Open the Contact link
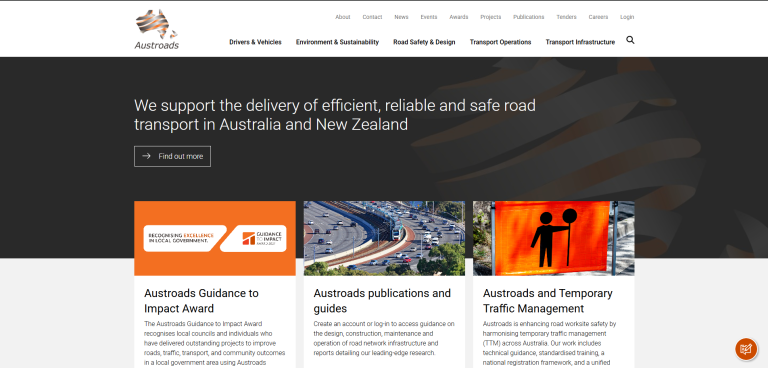This screenshot has width=768, height=368. [372, 17]
